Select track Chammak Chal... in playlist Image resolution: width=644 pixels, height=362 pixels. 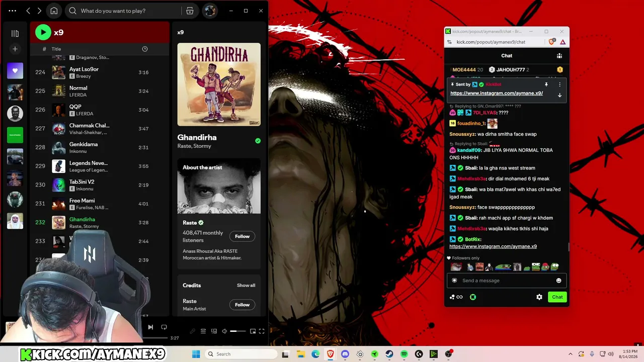(x=100, y=129)
